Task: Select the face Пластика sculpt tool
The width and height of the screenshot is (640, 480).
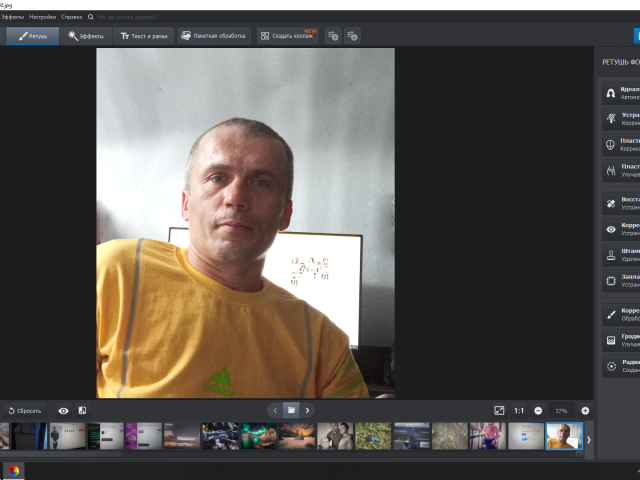Action: point(621,144)
